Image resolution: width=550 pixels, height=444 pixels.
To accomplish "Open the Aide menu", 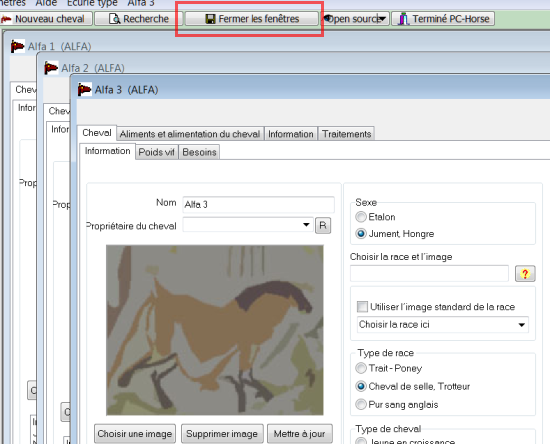I will point(46,3).
